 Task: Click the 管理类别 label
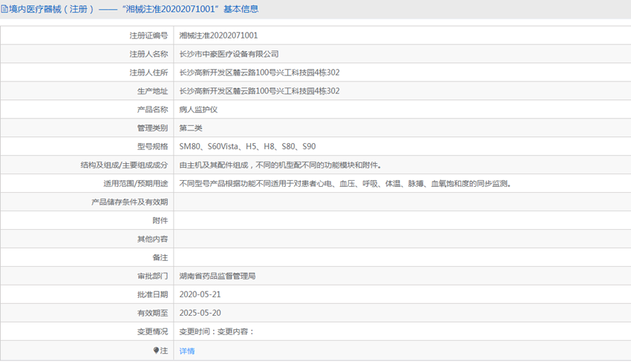(x=152, y=128)
